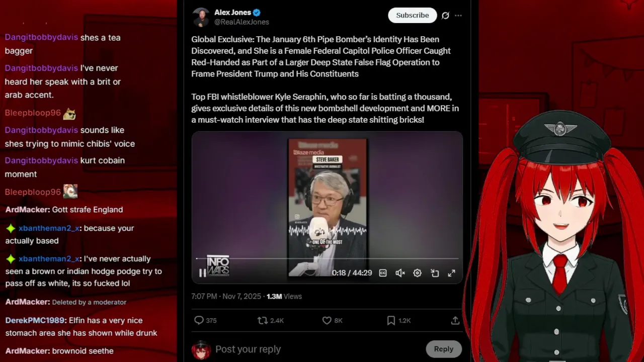Click the Reply button
The image size is (644, 362).
point(443,349)
